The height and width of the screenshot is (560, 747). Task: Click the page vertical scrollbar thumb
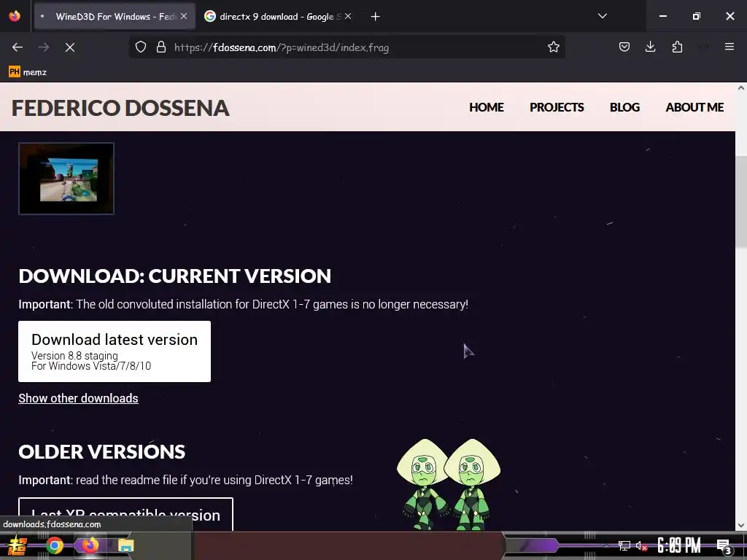pos(741,201)
